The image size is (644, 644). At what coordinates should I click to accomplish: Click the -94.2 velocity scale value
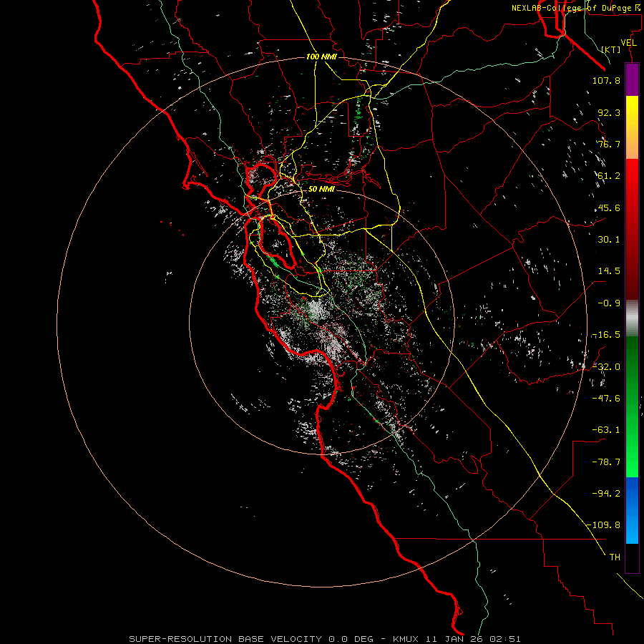[x=606, y=494]
